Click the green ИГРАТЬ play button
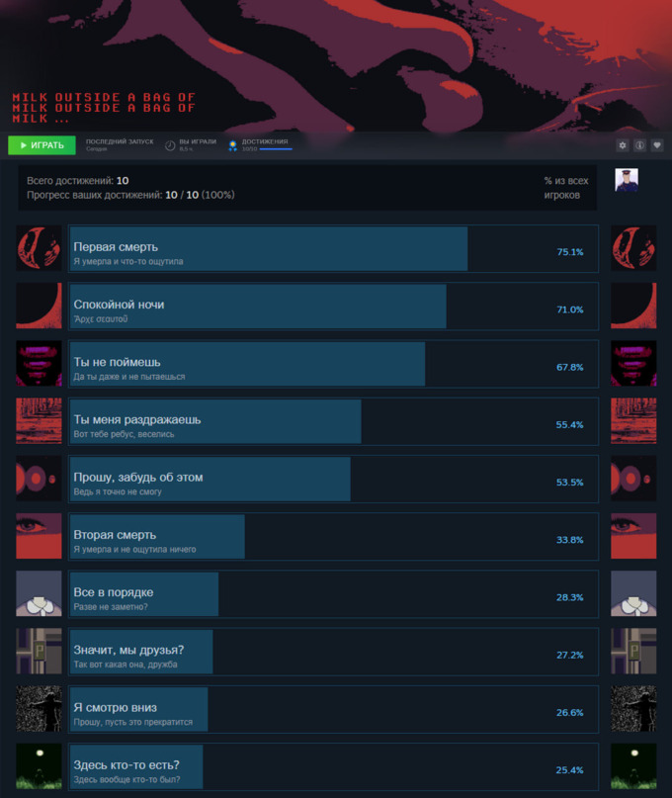 [x=42, y=145]
